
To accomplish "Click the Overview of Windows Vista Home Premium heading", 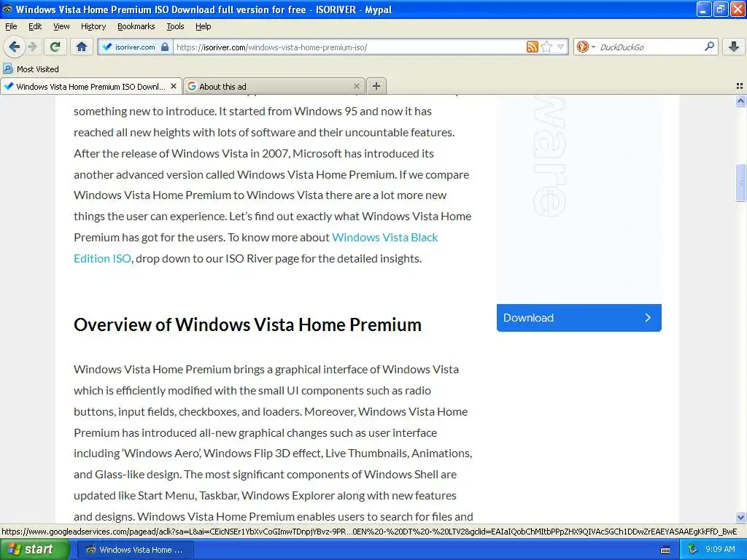I will 247,324.
